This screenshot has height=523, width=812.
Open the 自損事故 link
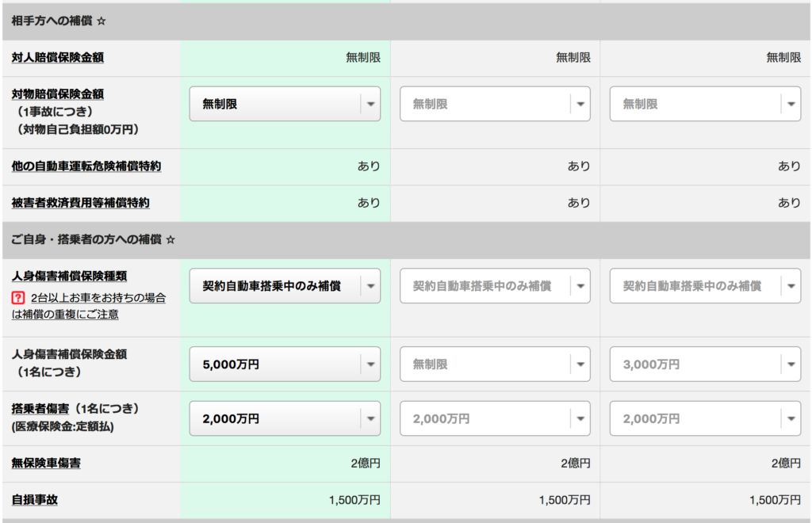(34, 500)
